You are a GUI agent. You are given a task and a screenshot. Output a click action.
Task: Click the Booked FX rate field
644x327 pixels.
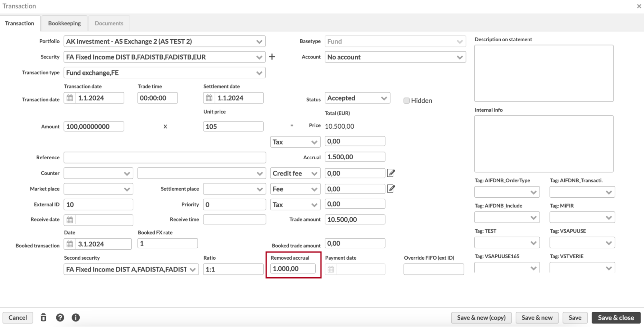[168, 243]
